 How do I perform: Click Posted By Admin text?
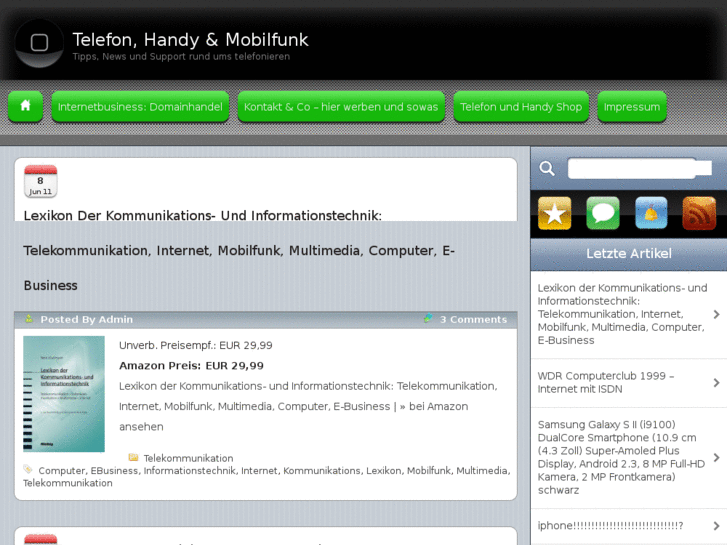[87, 320]
